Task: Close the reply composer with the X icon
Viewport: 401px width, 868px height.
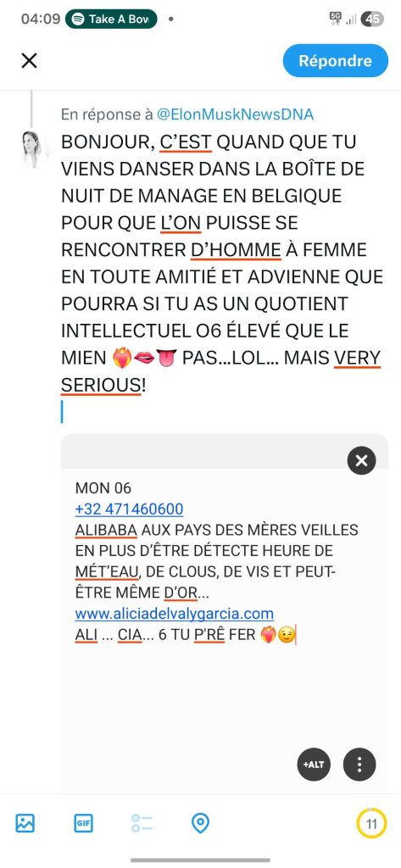Action: (x=29, y=60)
